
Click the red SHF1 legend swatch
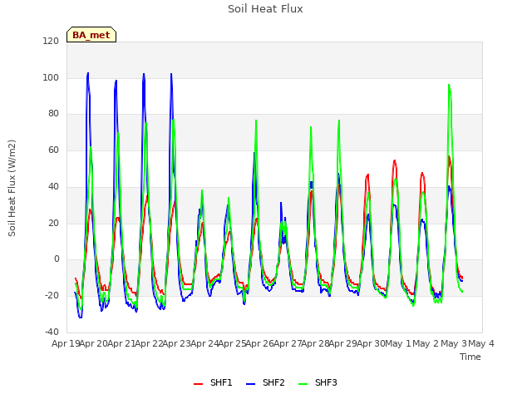198,383
